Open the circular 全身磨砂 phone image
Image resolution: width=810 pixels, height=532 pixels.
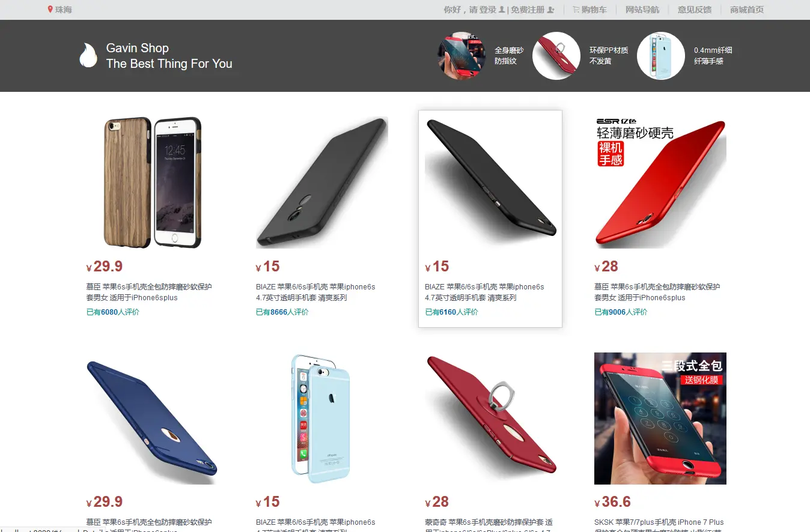pos(461,56)
